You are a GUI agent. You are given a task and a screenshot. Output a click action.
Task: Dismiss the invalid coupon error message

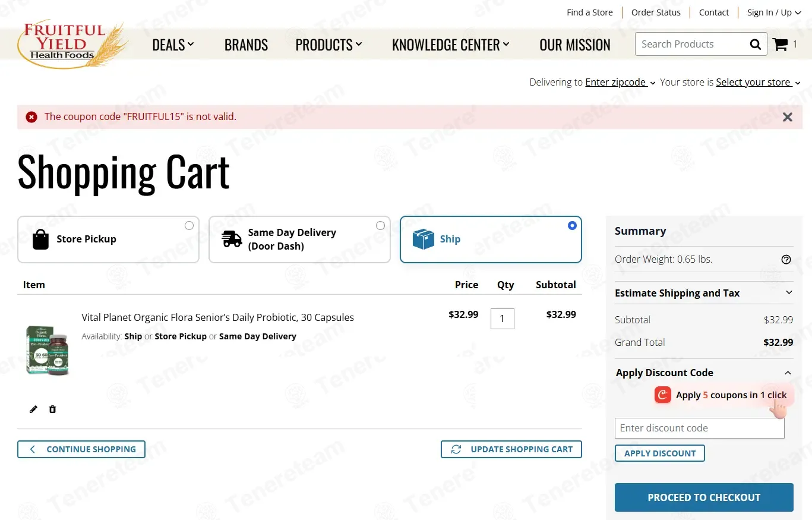coord(788,117)
